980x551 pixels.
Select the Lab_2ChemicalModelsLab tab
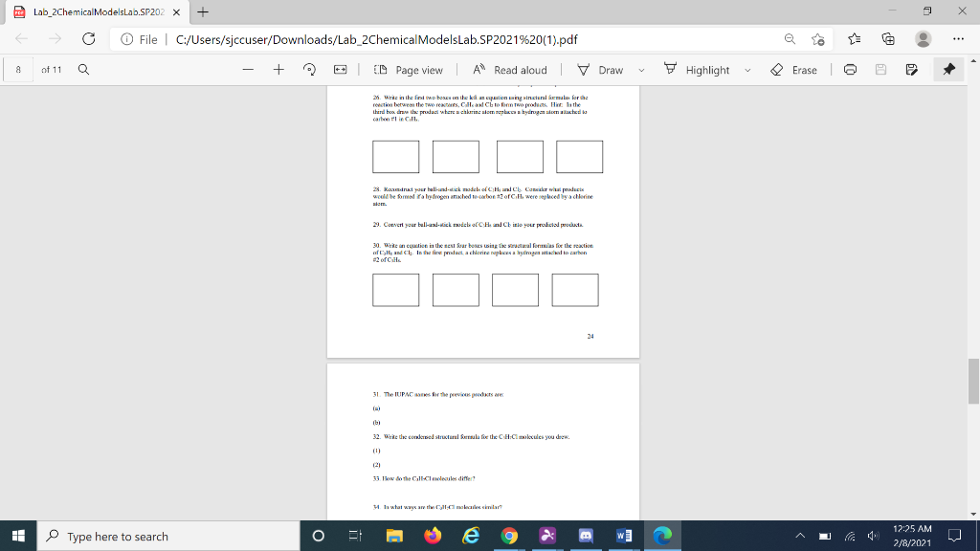(x=98, y=11)
